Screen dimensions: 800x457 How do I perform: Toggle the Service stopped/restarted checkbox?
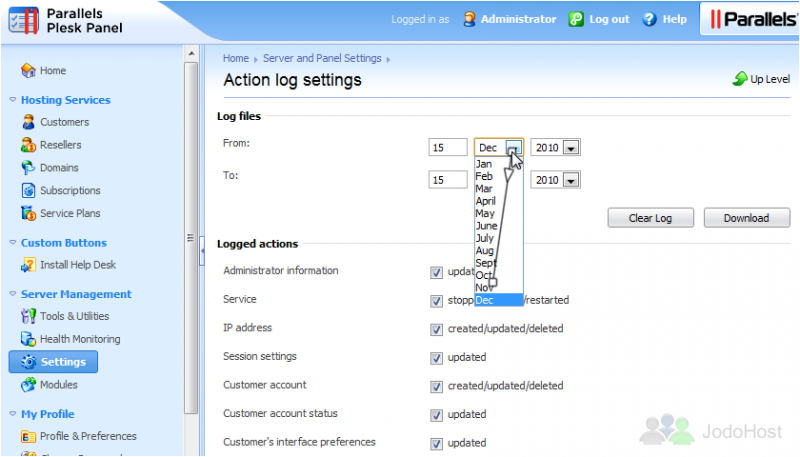click(x=436, y=301)
